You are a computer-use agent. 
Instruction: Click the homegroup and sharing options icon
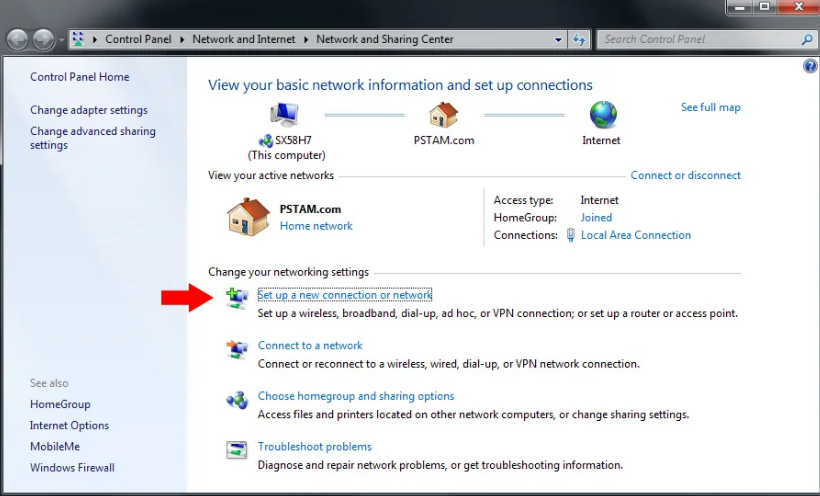pyautogui.click(x=237, y=400)
